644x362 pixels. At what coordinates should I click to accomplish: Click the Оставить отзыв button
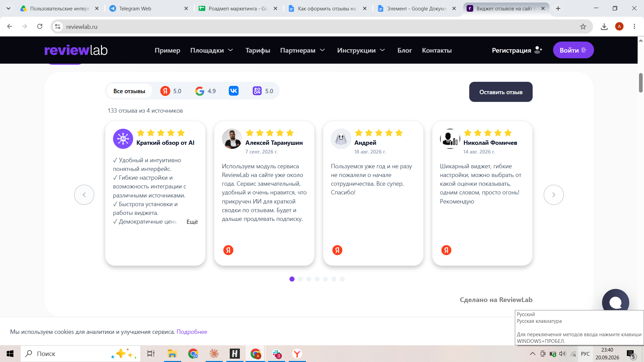click(x=501, y=92)
